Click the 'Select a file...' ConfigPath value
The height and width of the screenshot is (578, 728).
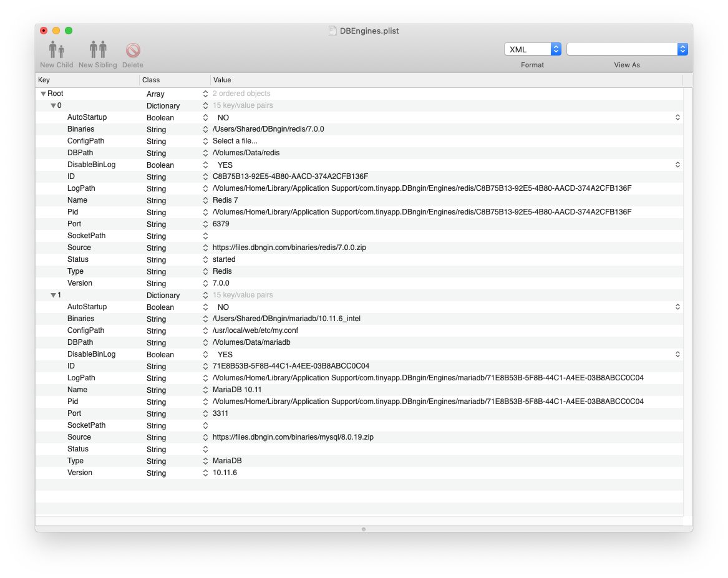[x=235, y=141]
